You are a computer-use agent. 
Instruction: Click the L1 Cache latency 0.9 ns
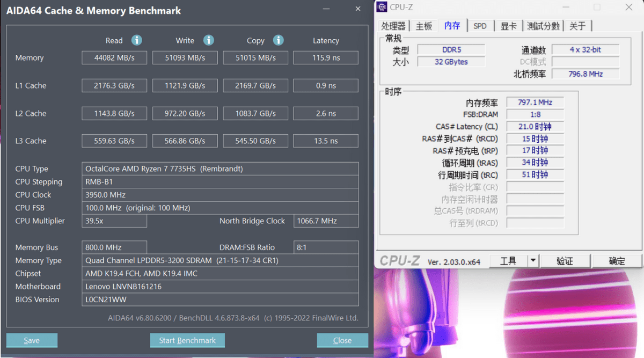[326, 85]
